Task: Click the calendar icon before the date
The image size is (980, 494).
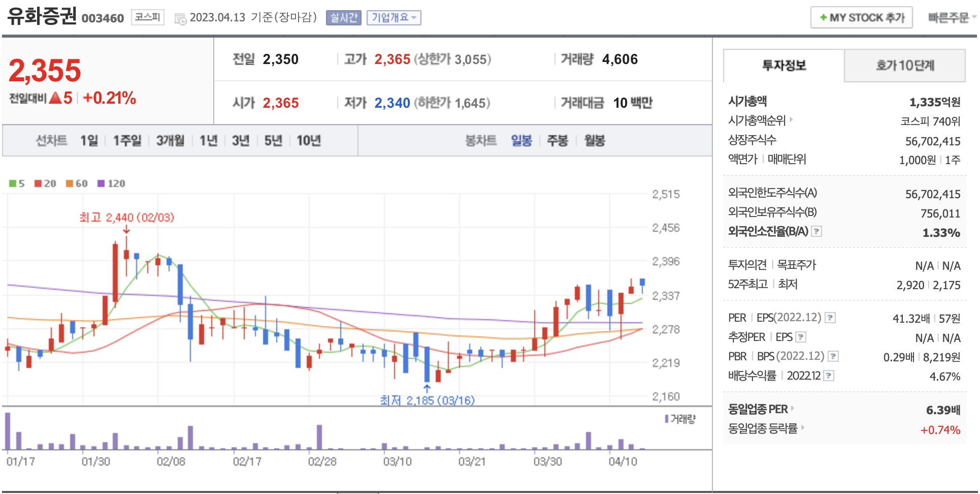Action: (180, 19)
